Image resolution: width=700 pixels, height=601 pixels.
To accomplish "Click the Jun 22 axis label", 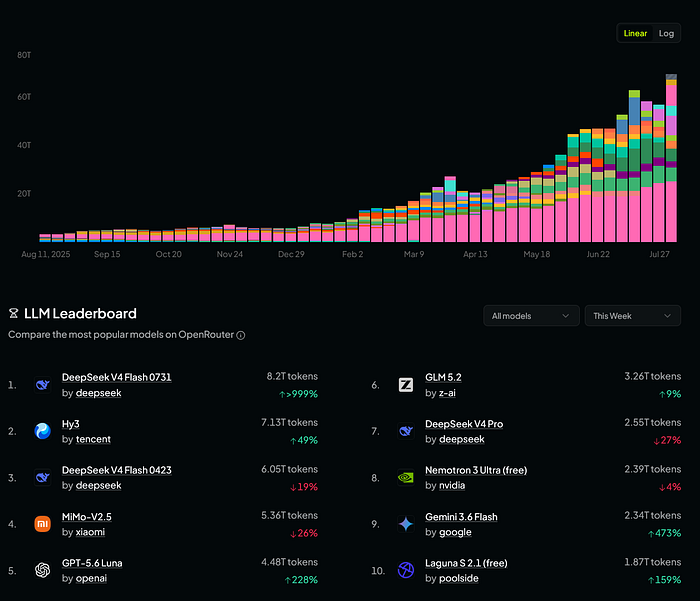I will coord(598,255).
